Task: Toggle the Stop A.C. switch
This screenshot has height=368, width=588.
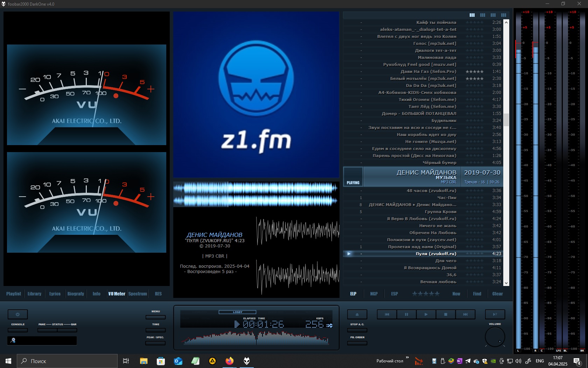Action: pyautogui.click(x=357, y=330)
